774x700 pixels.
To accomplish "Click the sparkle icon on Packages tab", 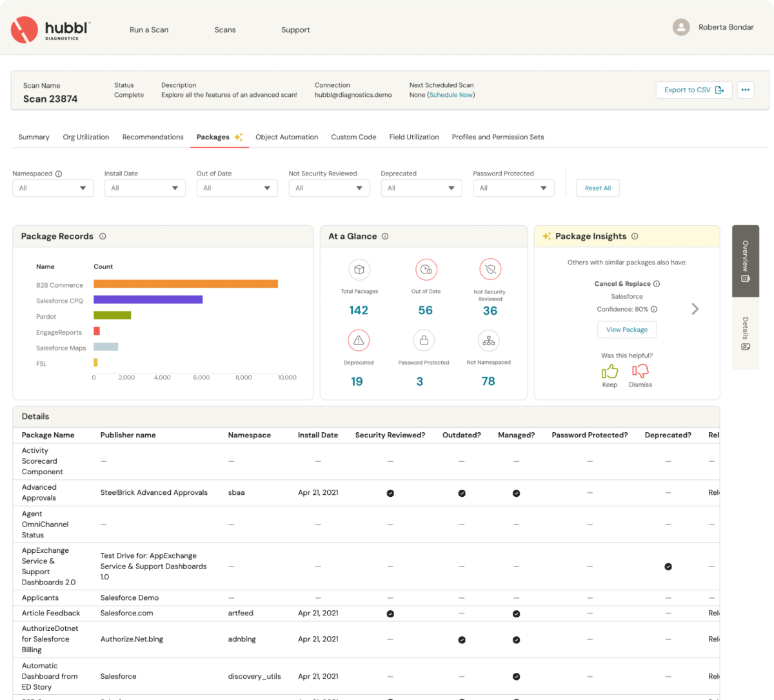I will coord(238,137).
